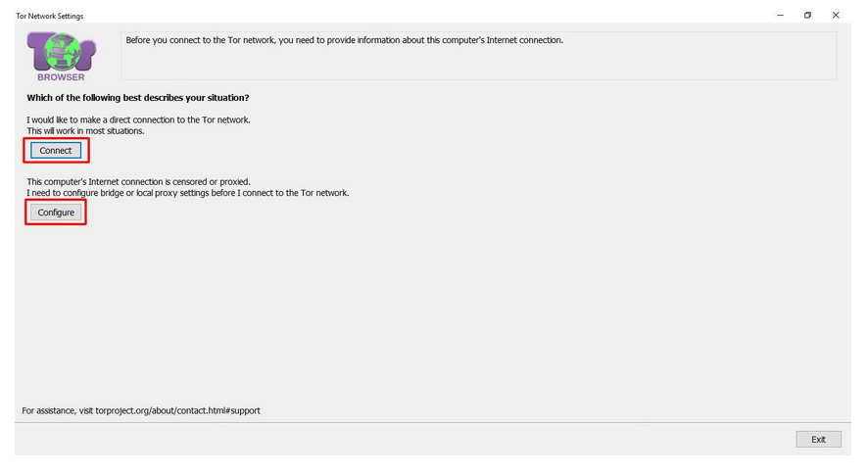
Task: Open the torproject.org support contact address
Action: [177, 410]
